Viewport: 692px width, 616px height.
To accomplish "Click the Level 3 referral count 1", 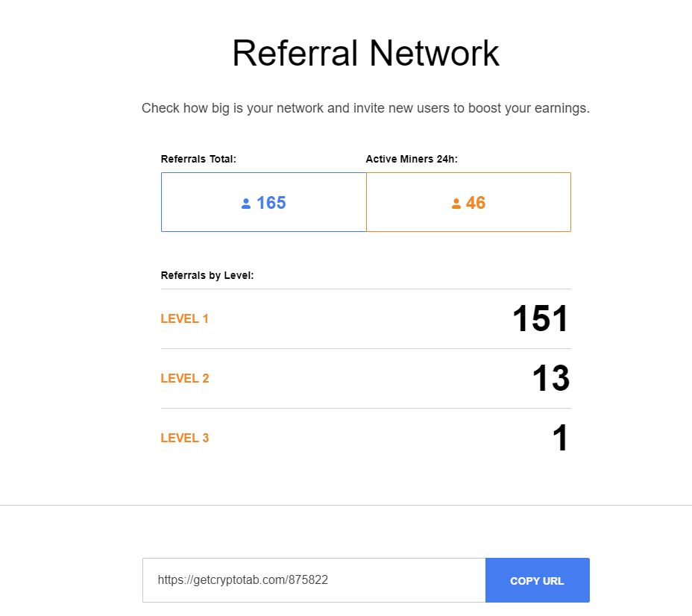I will [x=560, y=439].
